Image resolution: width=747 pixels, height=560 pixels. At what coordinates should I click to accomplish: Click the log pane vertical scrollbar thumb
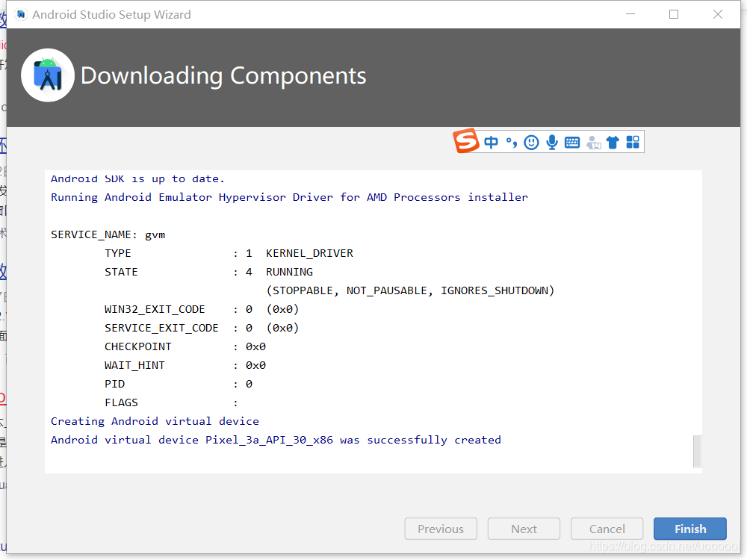[x=697, y=451]
